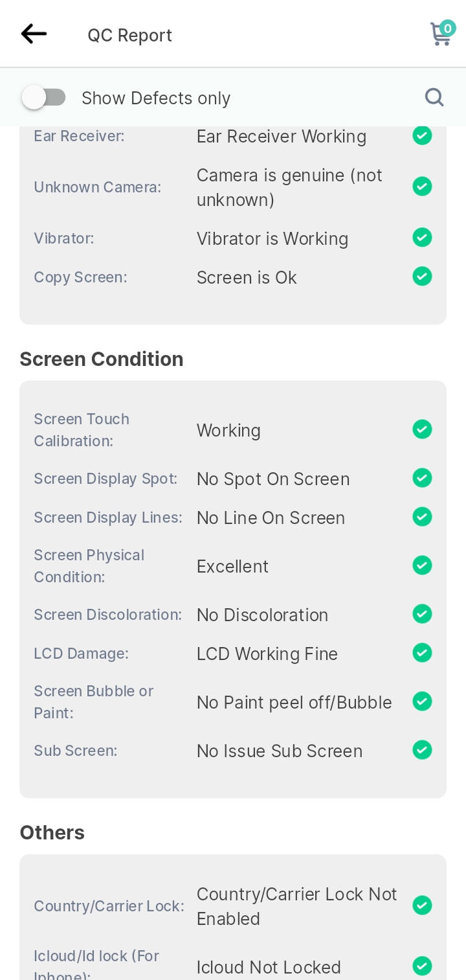This screenshot has width=466, height=980.
Task: Click check icon beside LCD Working Fine
Action: 422,653
